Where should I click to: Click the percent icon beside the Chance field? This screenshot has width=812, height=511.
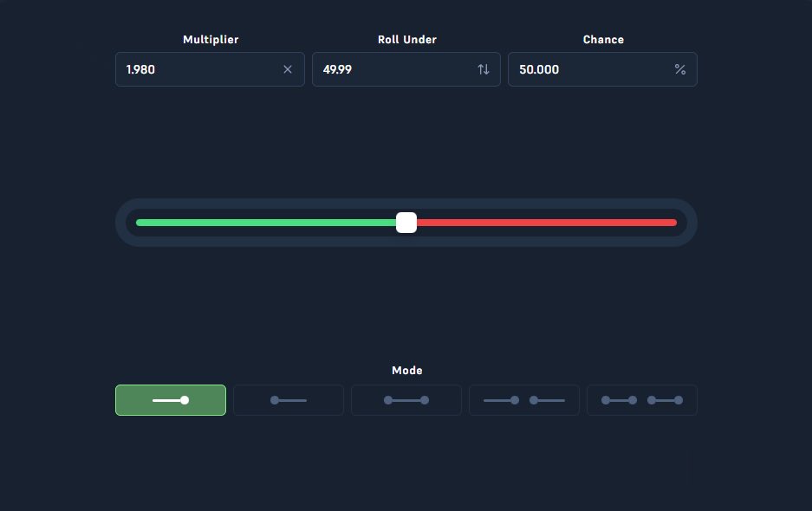click(680, 69)
